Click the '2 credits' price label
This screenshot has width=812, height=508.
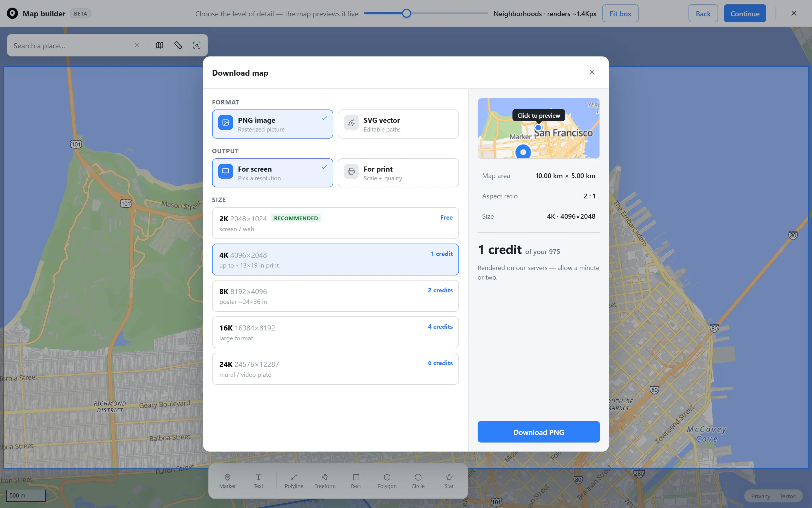click(440, 290)
